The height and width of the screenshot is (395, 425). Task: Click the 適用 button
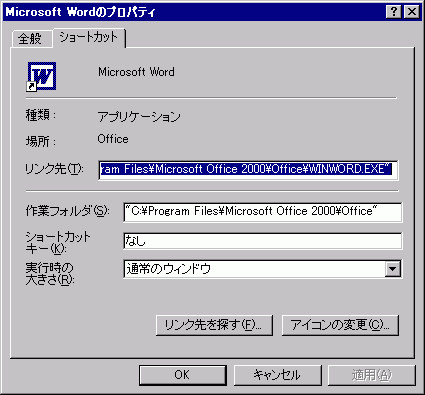372,375
